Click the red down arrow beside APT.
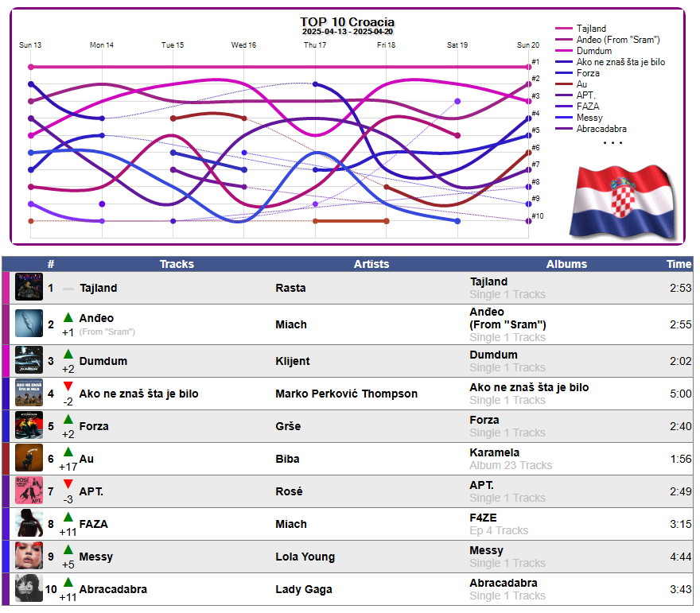 [x=68, y=484]
